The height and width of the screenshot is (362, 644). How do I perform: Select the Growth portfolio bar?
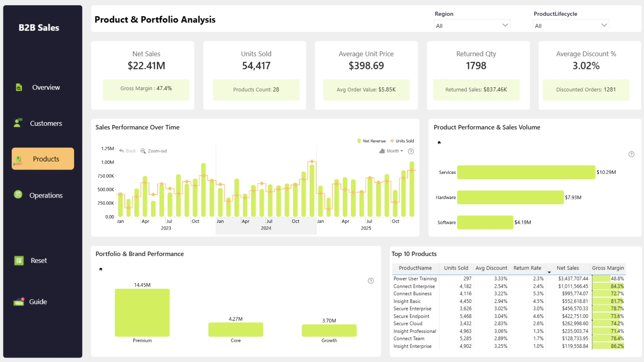tap(329, 330)
